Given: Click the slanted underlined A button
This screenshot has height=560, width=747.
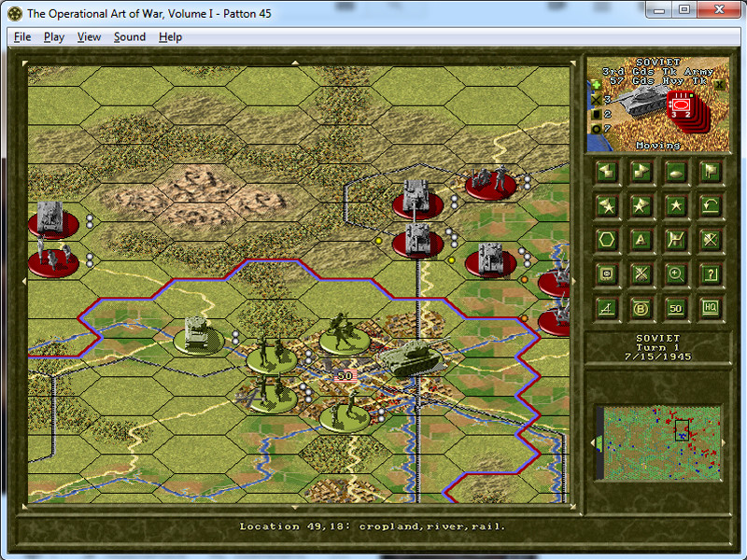Looking at the screenshot, I should (607, 309).
